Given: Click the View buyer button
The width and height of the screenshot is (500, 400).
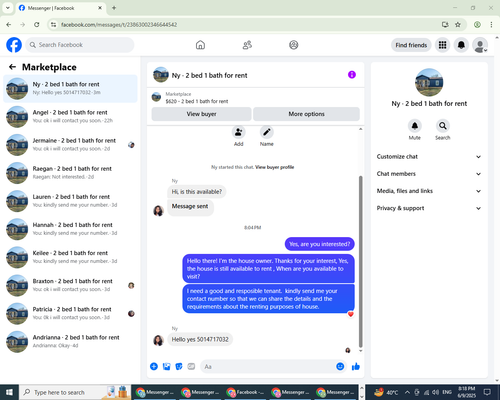Looking at the screenshot, I should 201,114.
